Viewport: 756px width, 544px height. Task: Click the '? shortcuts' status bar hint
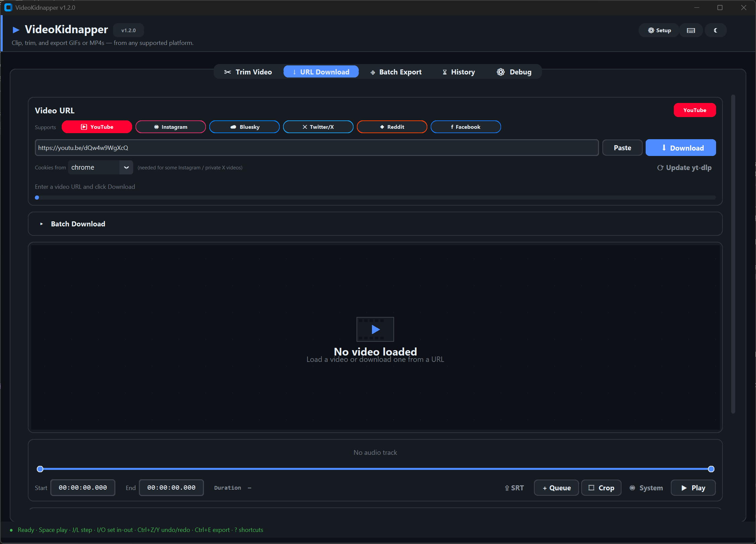249,530
